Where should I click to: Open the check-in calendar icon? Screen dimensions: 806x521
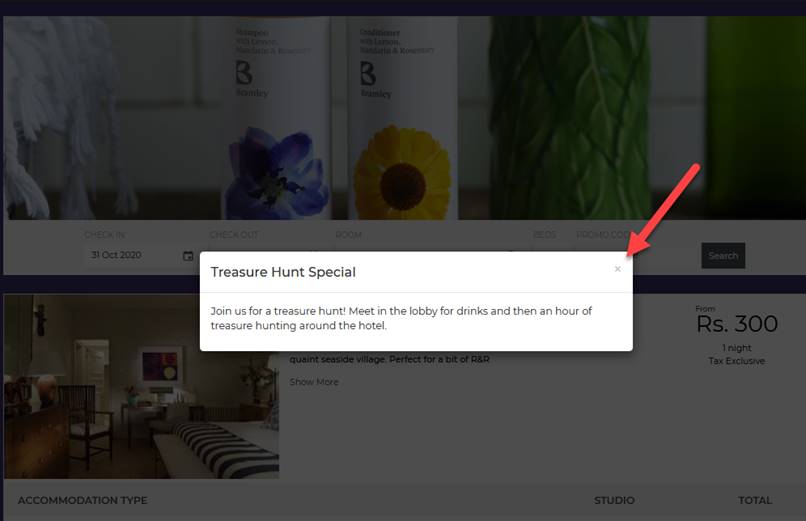click(188, 255)
